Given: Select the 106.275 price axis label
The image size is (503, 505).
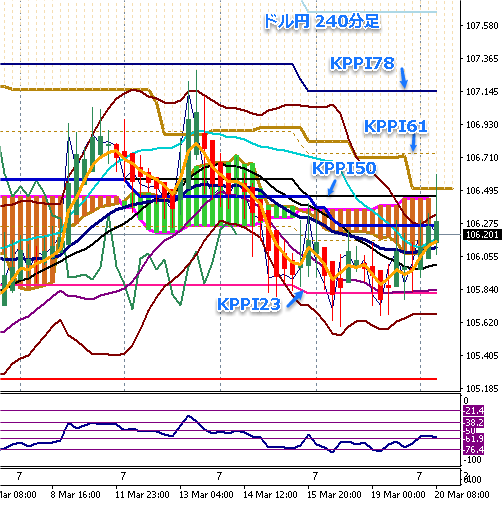Looking at the screenshot, I should (x=482, y=223).
